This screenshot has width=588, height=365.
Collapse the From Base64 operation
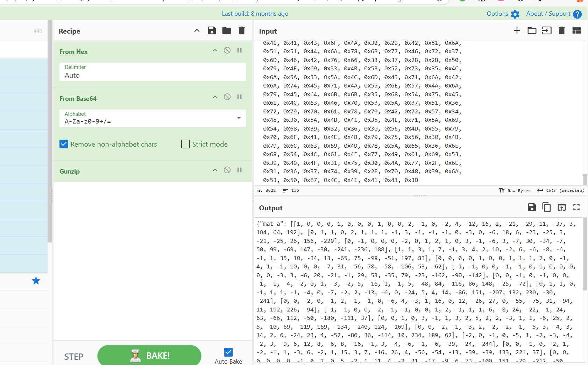215,97
